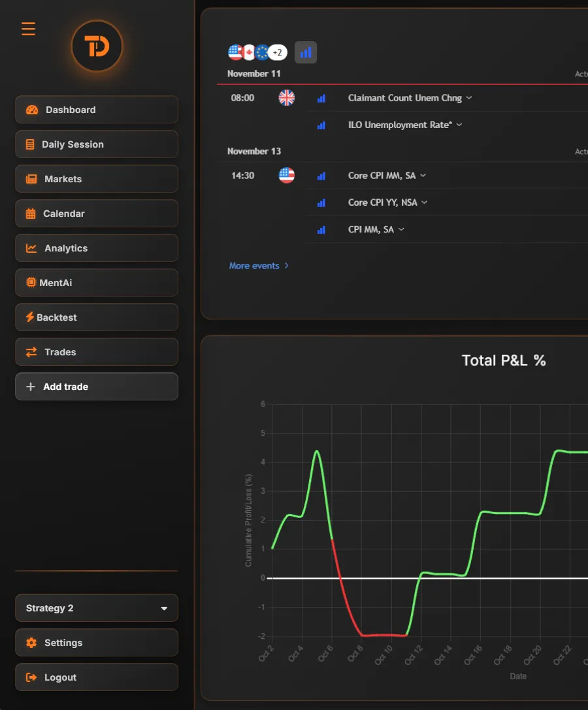Click importance icon beside ILO Unemployment Rate
The image size is (588, 710).
coord(321,125)
